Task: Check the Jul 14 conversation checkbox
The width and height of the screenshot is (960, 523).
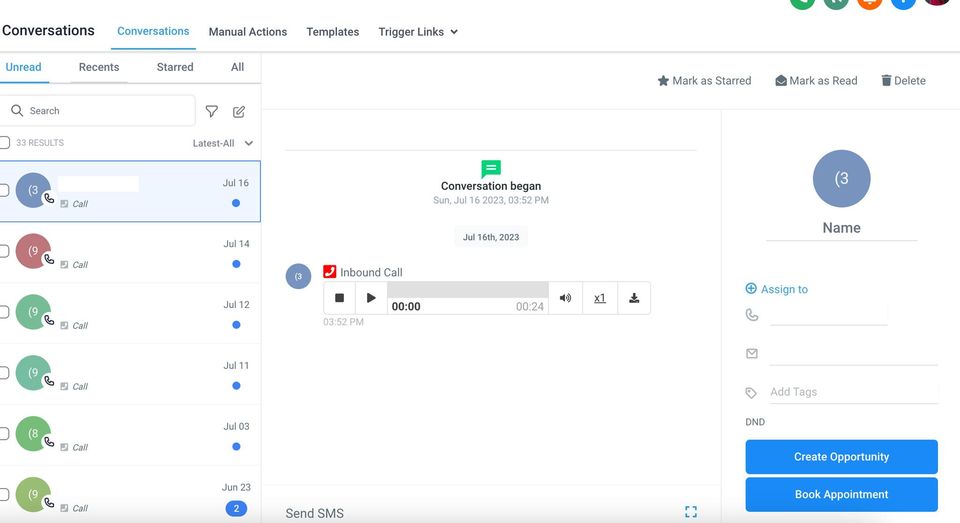Action: [5, 251]
